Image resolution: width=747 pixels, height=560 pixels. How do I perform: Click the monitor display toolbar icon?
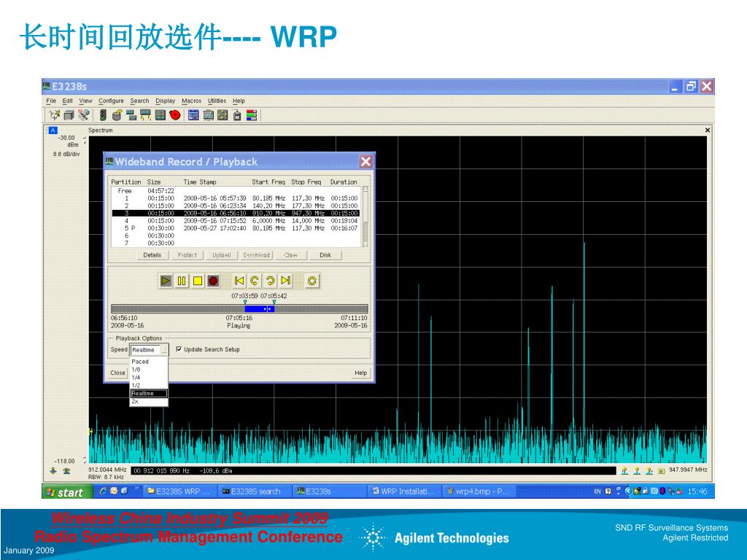point(208,114)
